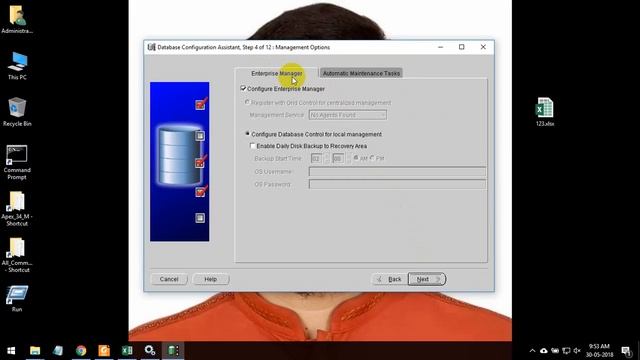Viewport: 640px width, 360px height.
Task: Open the Action Center notifications
Action: tap(626, 351)
